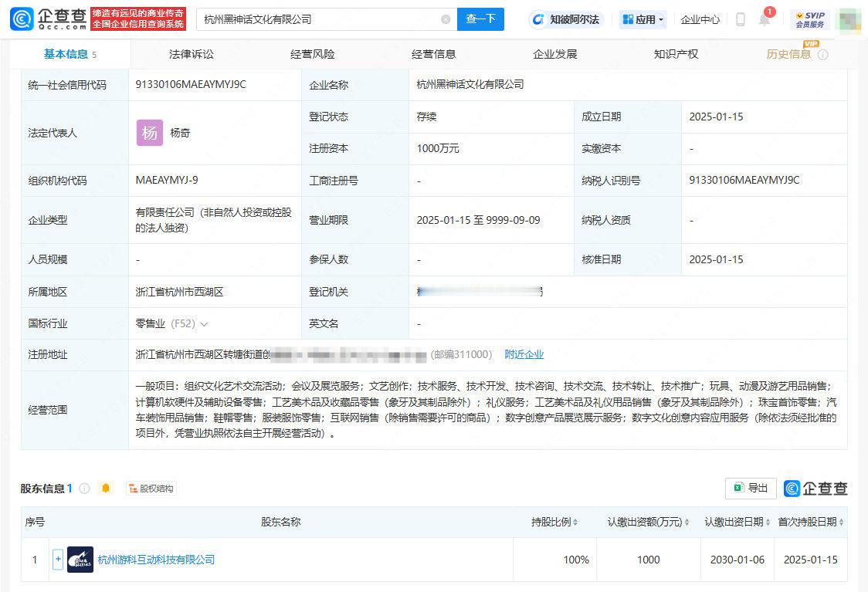Click registered capital 1000万元
This screenshot has height=592, width=868.
click(438, 149)
